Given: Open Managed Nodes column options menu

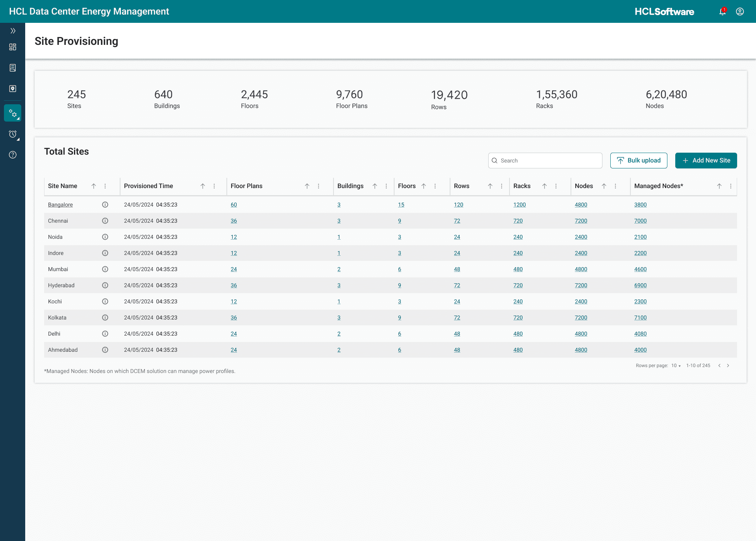Looking at the screenshot, I should pyautogui.click(x=731, y=186).
